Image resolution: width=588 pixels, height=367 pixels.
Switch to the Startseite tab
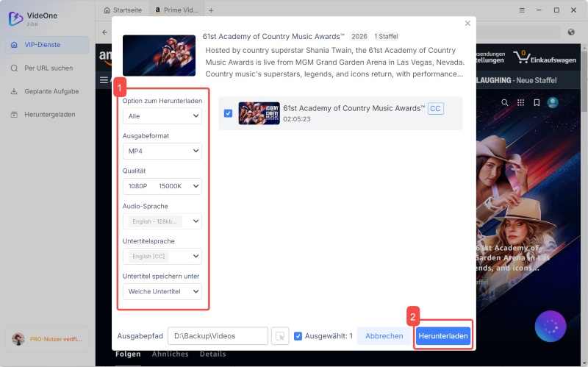coord(123,10)
